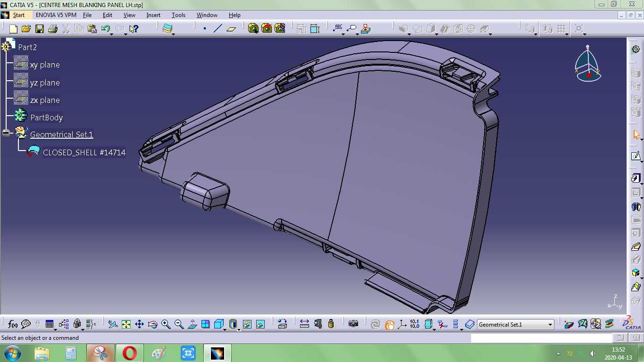Open the File menu
Image resolution: width=644 pixels, height=362 pixels.
click(x=87, y=15)
